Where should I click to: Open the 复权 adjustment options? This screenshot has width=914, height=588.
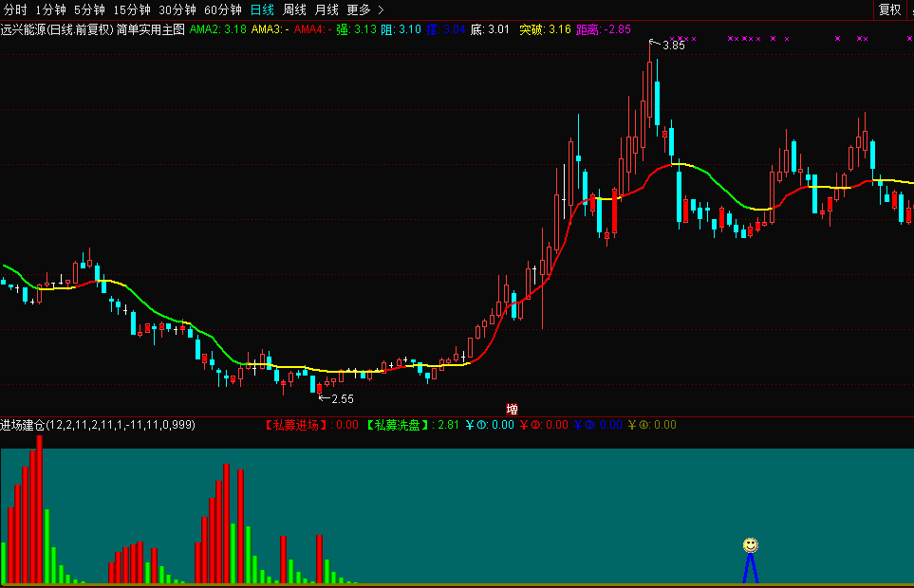point(889,9)
